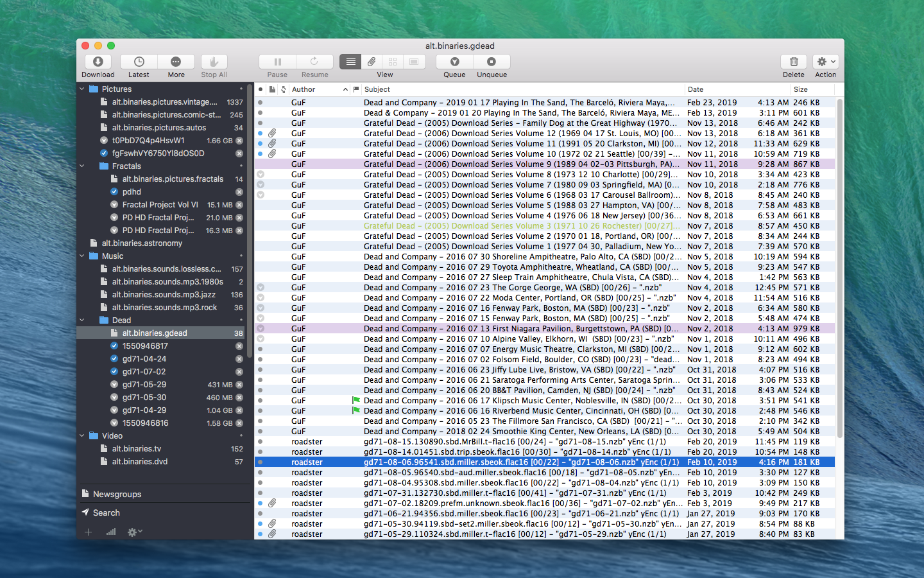This screenshot has height=578, width=924.
Task: Click the Queue toolbar icon
Action: (454, 62)
